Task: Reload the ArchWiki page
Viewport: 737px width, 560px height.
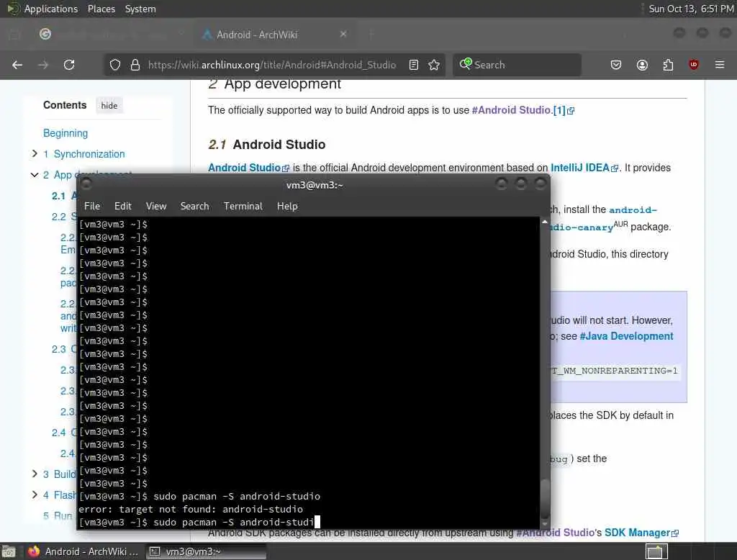Action: [x=69, y=65]
